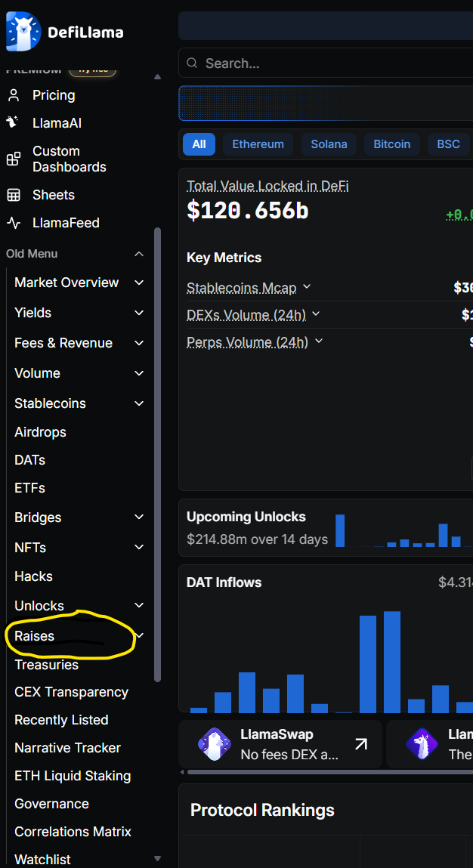The height and width of the screenshot is (868, 473).
Task: Click the LlamaSwap card title
Action: pos(277,734)
